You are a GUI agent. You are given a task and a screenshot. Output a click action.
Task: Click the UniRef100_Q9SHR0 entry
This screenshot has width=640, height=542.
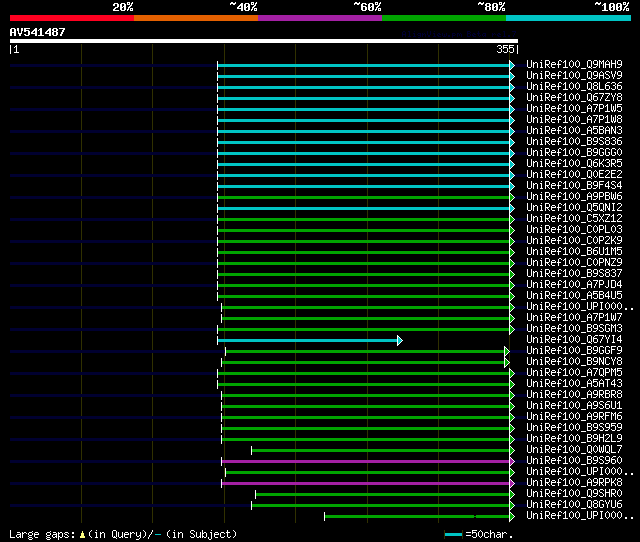(574, 494)
